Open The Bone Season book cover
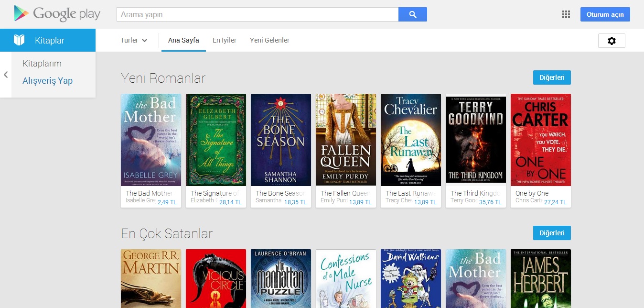Screen dimensions: 644x308 (x=281, y=140)
